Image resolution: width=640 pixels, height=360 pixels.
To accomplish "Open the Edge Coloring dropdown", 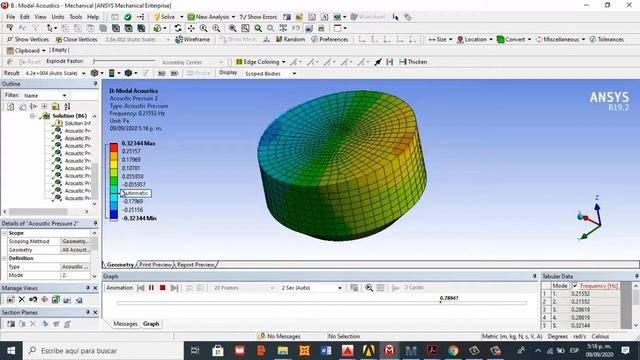I will [260, 62].
